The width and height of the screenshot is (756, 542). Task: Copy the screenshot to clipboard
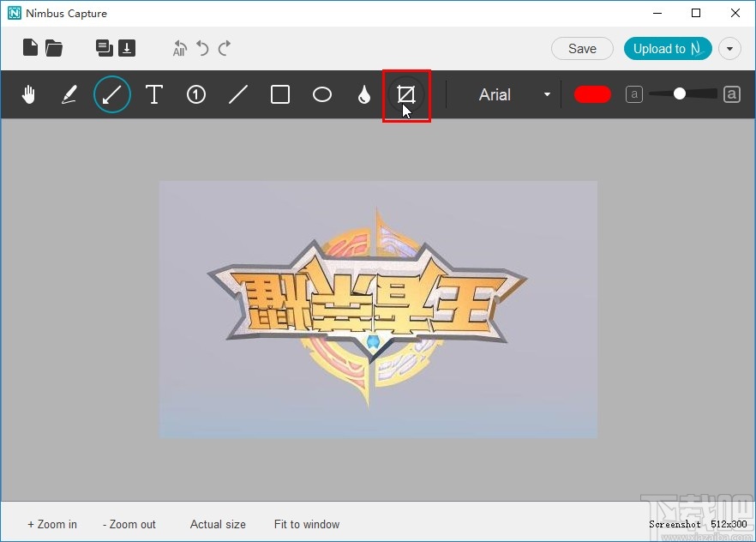point(105,48)
